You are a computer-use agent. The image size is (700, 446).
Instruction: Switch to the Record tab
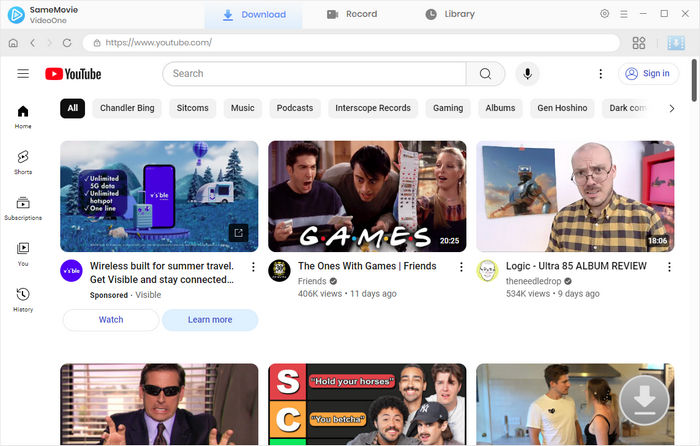tap(352, 14)
